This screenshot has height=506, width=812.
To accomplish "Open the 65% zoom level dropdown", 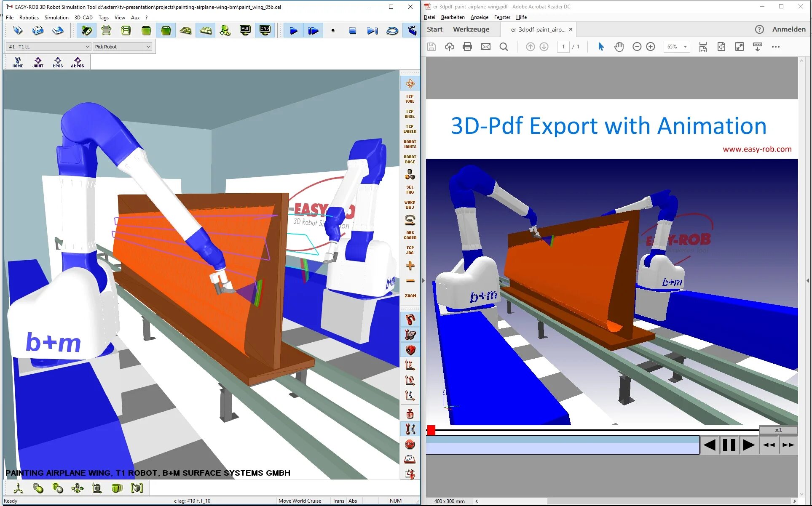I will pos(685,47).
